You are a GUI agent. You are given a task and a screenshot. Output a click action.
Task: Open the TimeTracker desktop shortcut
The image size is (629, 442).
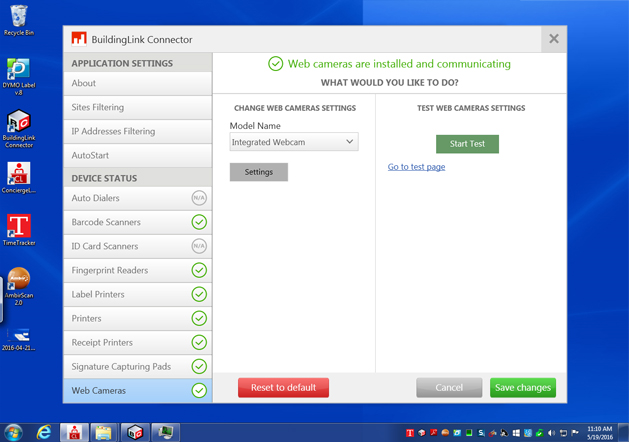[x=18, y=230]
